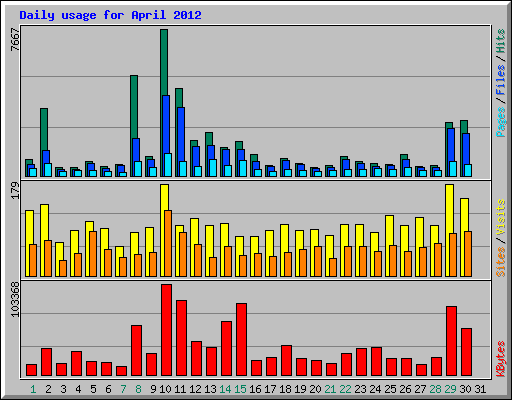Select the red KBytes bar for day 11

pyautogui.click(x=182, y=338)
